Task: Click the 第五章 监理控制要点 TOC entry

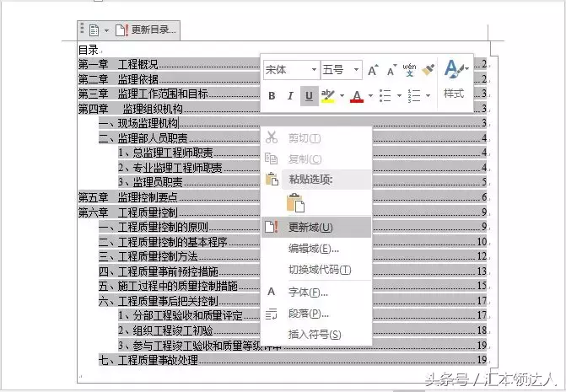Action: pyautogui.click(x=128, y=197)
